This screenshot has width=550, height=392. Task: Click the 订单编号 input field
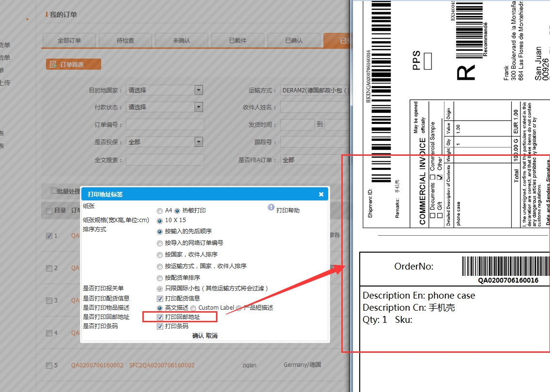point(165,125)
